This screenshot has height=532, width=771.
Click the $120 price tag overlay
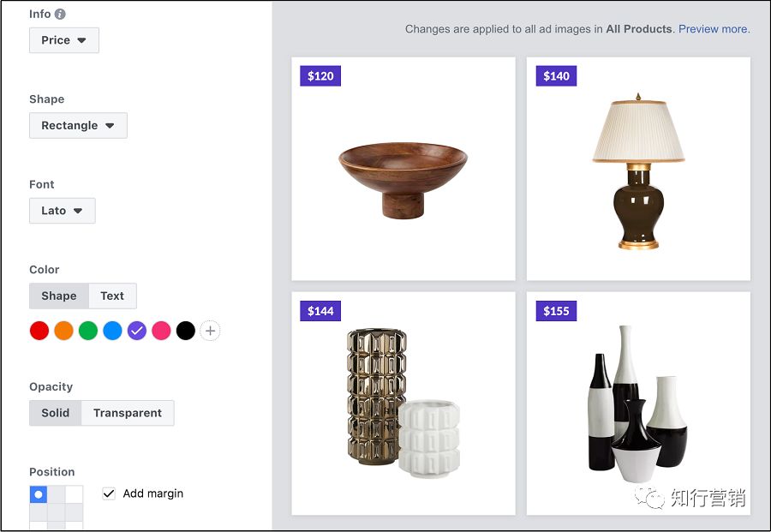click(x=320, y=76)
